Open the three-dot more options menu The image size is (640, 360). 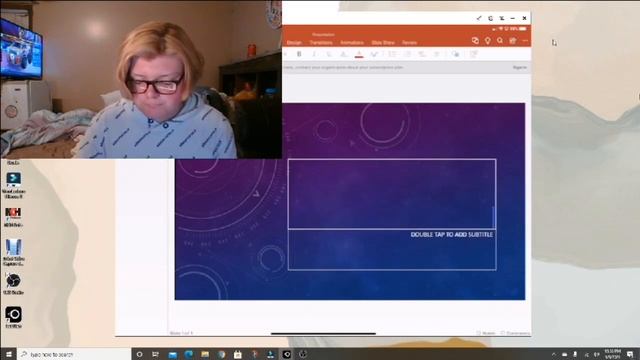[x=525, y=40]
